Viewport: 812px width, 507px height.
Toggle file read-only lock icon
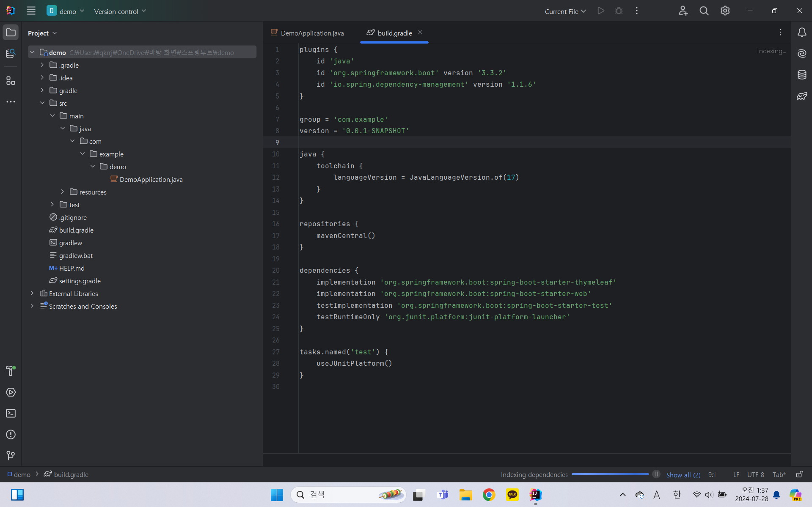pos(799,474)
